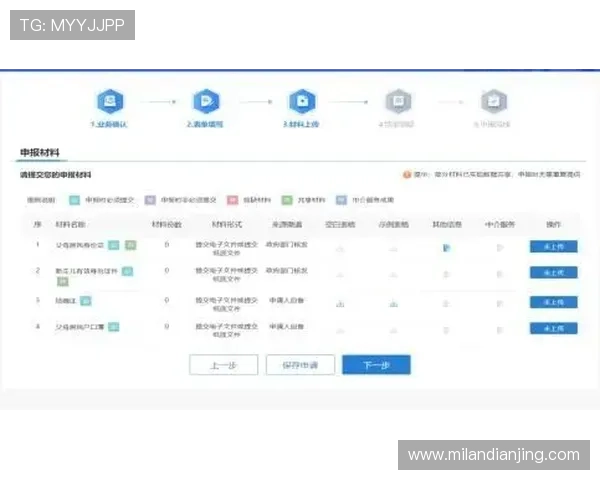The height and width of the screenshot is (480, 600).
Task: Click the purple legend badge icon
Action: tap(150, 200)
